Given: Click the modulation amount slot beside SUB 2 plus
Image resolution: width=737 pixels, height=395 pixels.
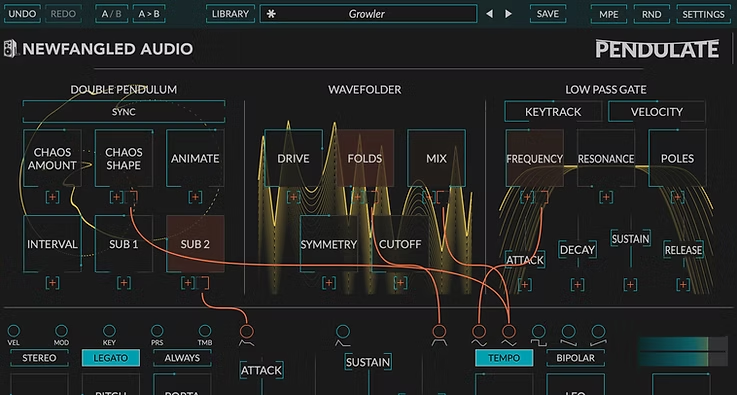Looking at the screenshot, I should tap(203, 283).
